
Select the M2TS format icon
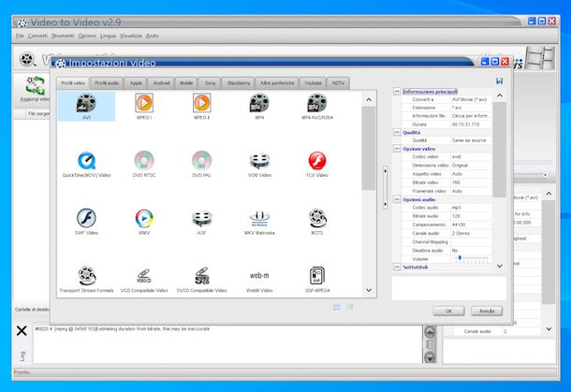click(x=317, y=222)
